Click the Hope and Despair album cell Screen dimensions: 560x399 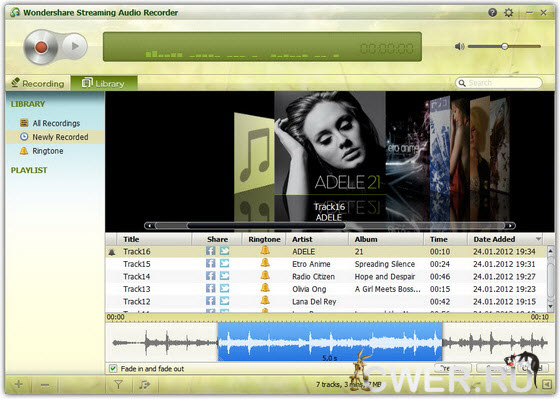[x=385, y=277]
